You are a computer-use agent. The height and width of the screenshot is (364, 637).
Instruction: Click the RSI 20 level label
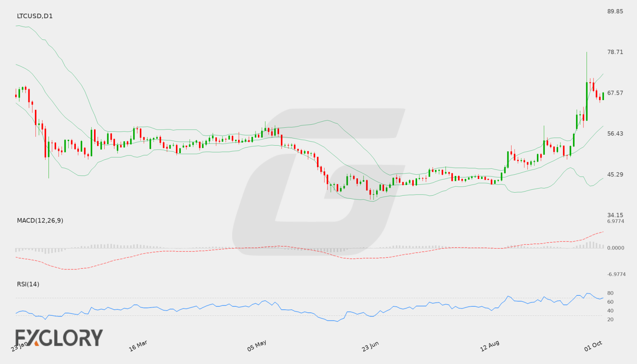coord(610,319)
